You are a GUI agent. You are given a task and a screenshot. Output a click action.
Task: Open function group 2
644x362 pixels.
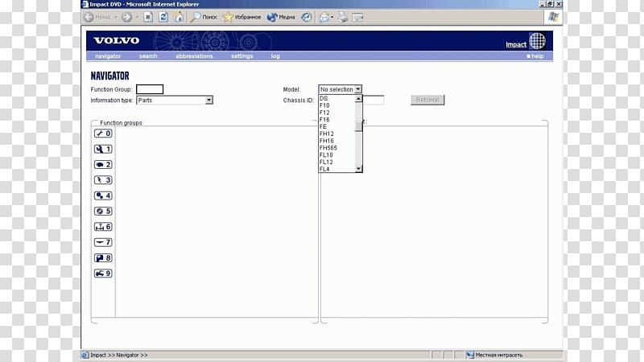tap(103, 165)
